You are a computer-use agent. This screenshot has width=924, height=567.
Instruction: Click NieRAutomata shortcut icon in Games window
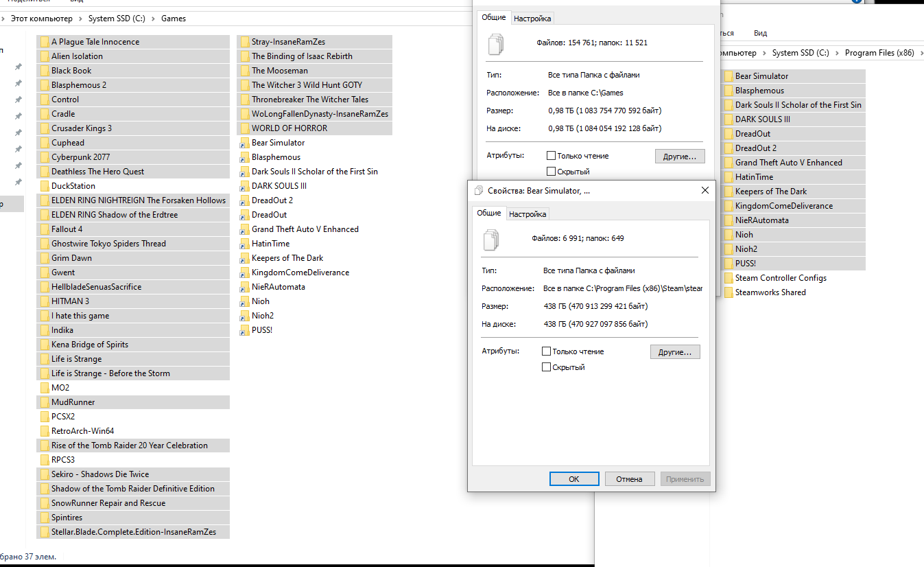tap(244, 287)
